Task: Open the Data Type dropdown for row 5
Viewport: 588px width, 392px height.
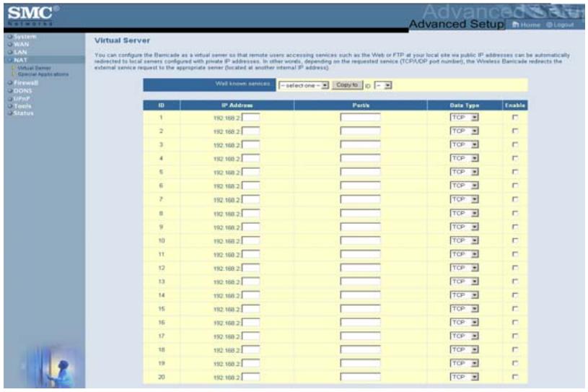Action: click(464, 172)
